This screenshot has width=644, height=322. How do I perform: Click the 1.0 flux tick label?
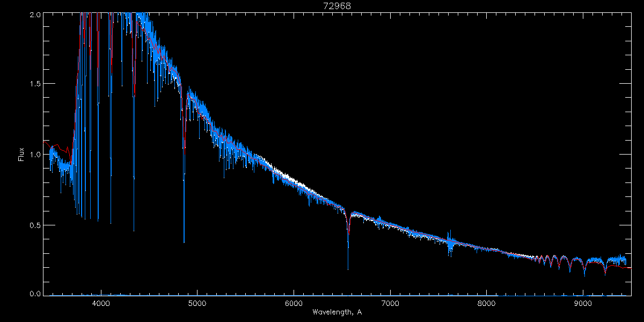click(x=35, y=155)
